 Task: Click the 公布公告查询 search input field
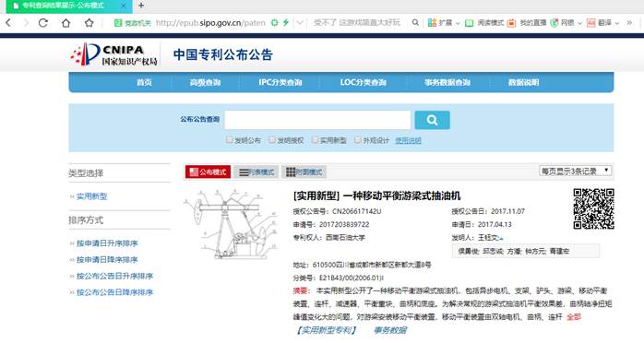coord(317,120)
